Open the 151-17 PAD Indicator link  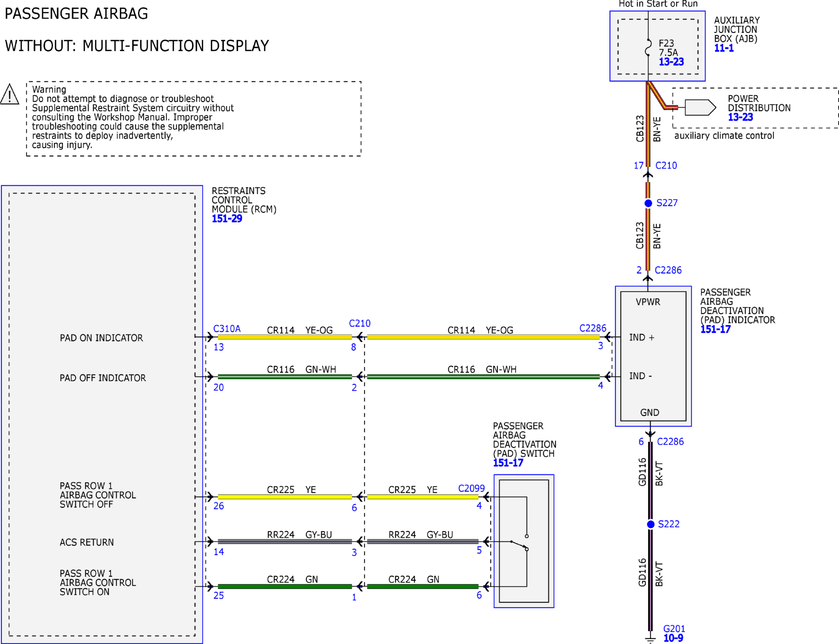tap(715, 329)
